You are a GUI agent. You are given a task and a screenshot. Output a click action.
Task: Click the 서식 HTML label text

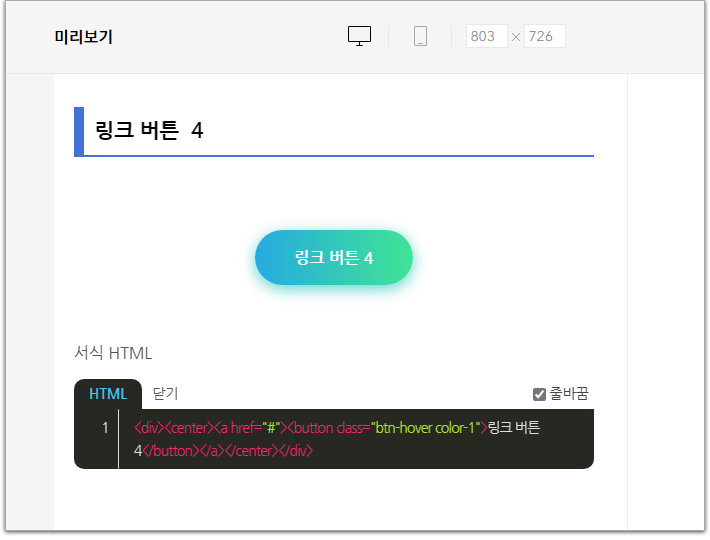[113, 353]
